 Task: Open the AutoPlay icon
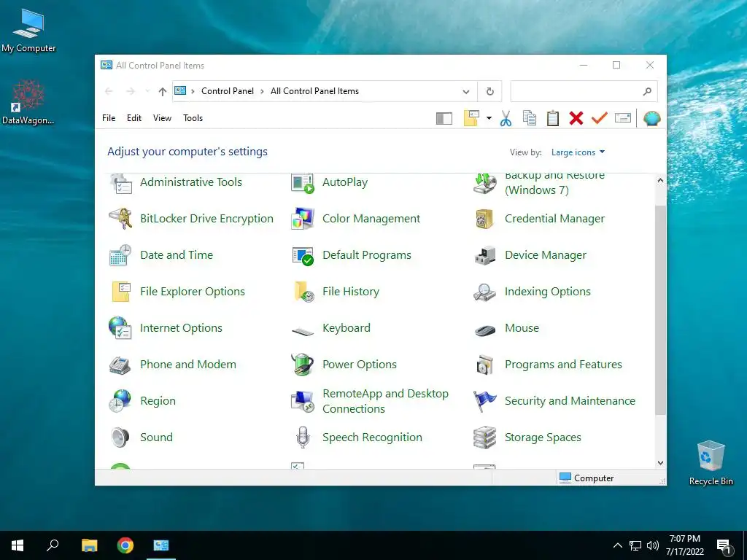[303, 183]
